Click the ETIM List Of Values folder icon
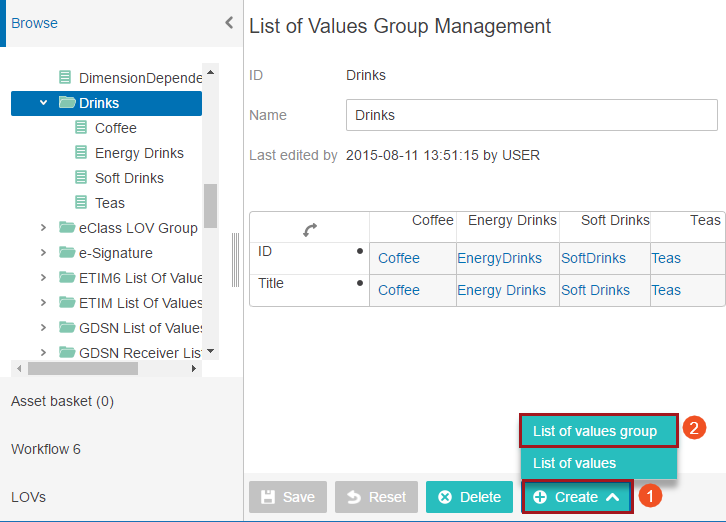The height and width of the screenshot is (522, 726). 67,302
